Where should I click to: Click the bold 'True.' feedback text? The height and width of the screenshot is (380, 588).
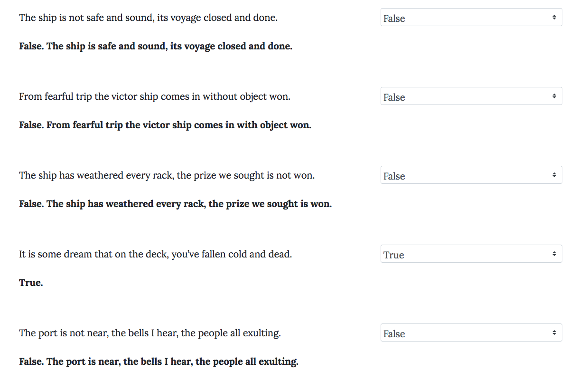(31, 283)
